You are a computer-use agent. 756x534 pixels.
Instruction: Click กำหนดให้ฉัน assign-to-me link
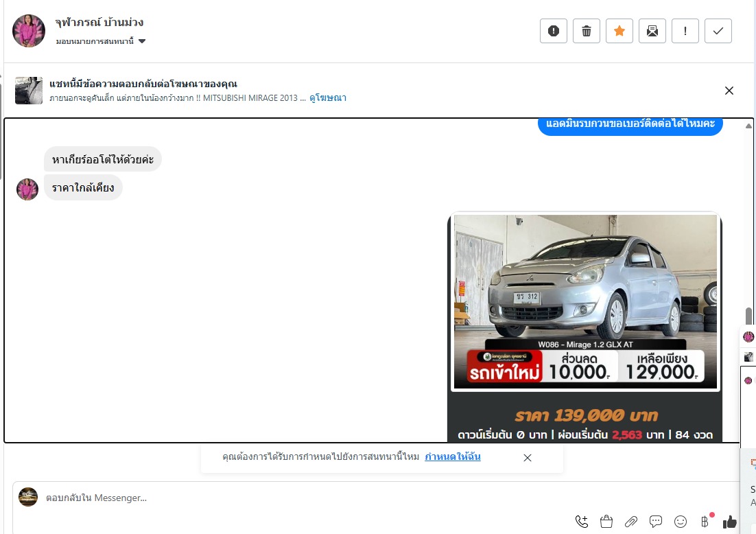(452, 456)
